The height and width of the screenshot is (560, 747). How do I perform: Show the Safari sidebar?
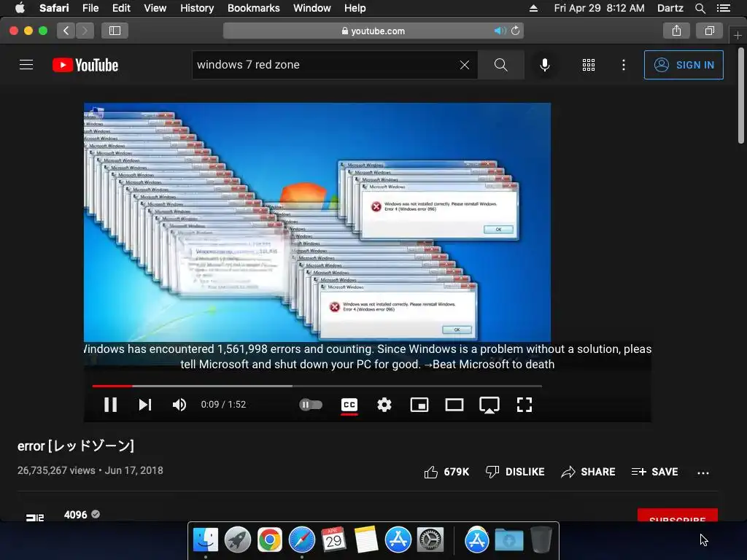(115, 31)
